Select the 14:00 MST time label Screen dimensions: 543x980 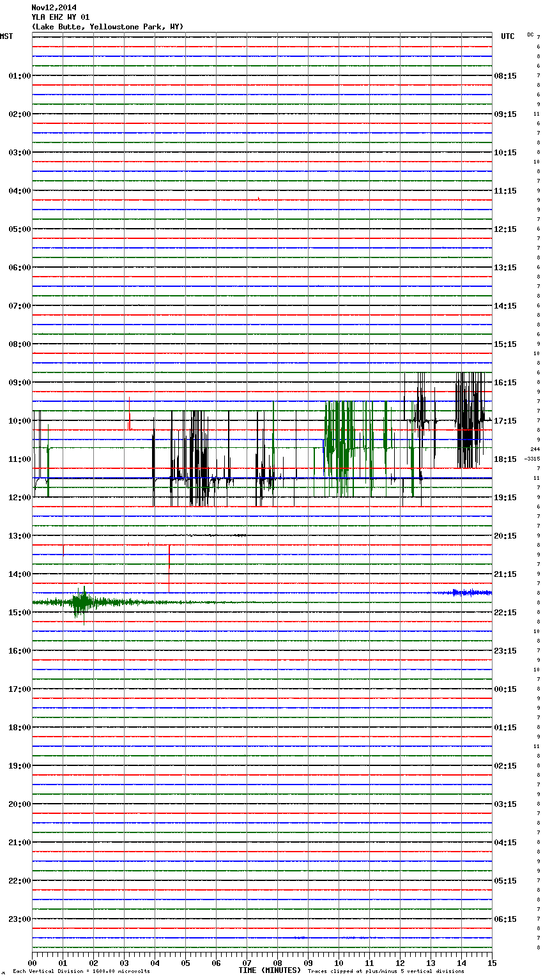[20, 574]
